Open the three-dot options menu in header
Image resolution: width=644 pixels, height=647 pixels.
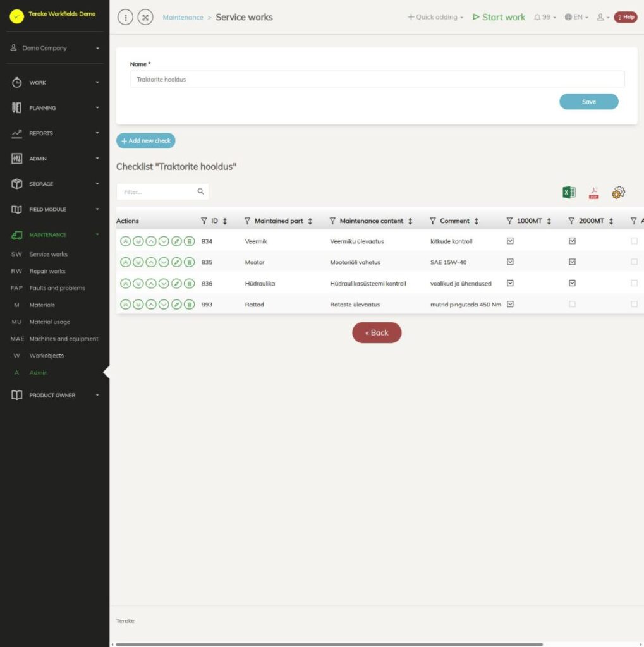tap(126, 17)
